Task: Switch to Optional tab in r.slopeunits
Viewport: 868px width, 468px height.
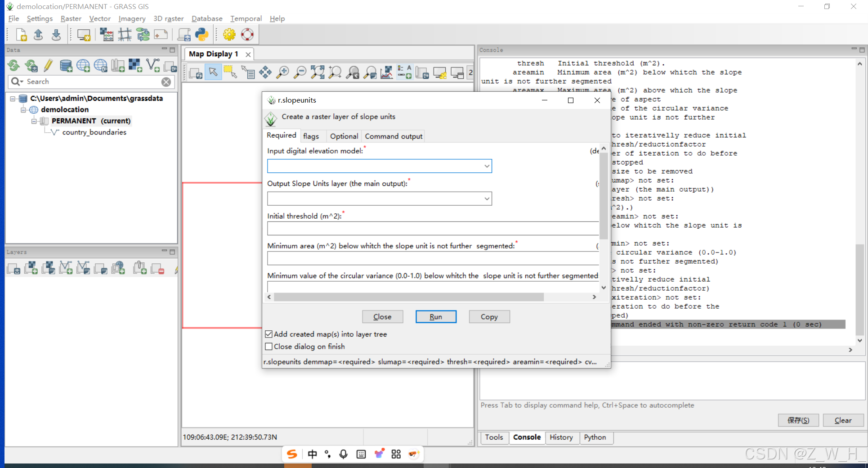Action: (x=344, y=136)
